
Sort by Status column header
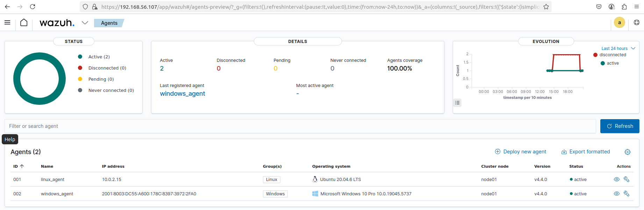576,166
